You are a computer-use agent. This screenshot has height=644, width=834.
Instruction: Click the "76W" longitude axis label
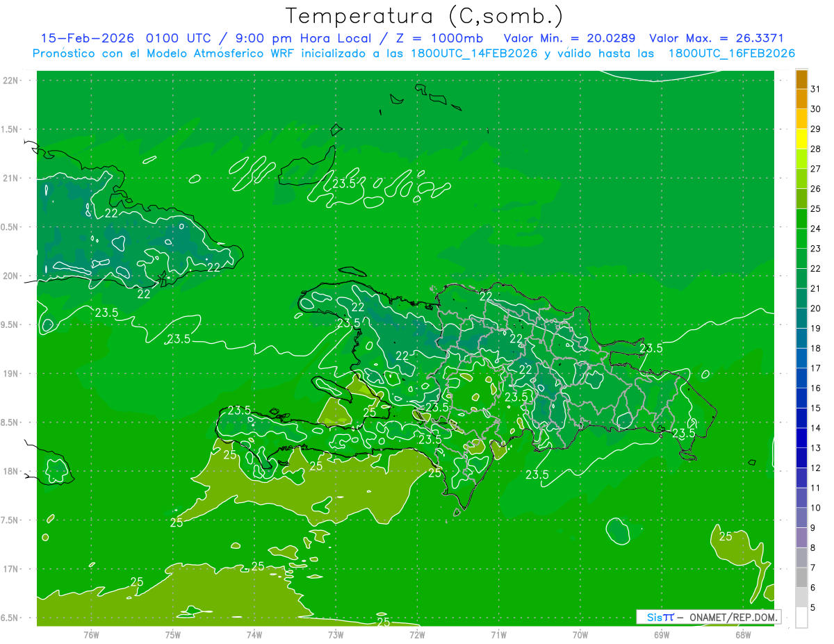point(91,634)
